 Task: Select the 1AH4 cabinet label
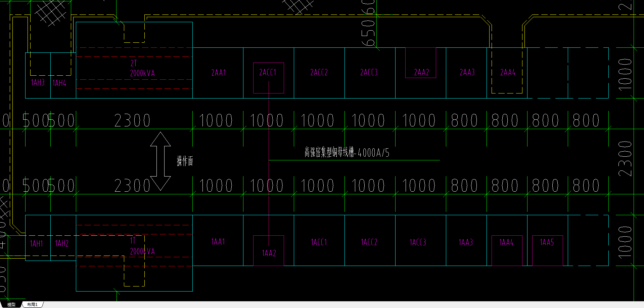(x=59, y=83)
